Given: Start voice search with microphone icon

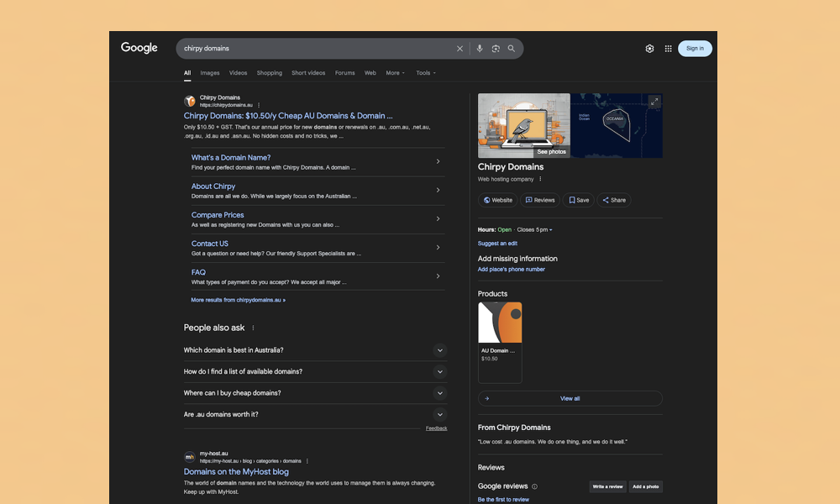Looking at the screenshot, I should (480, 49).
